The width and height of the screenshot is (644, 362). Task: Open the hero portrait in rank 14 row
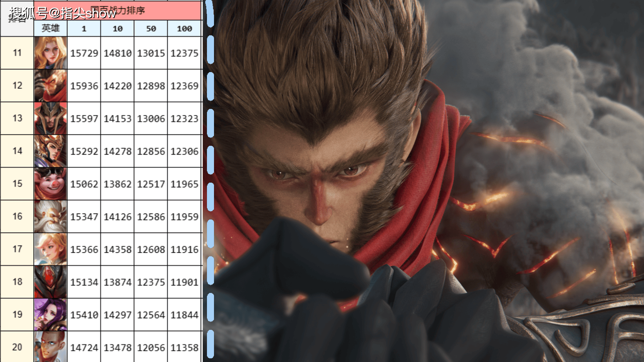click(51, 151)
